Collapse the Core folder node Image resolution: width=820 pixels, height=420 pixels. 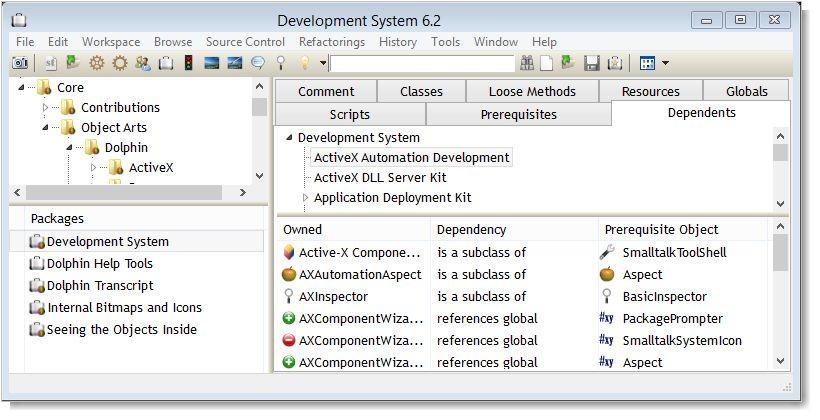coord(21,87)
